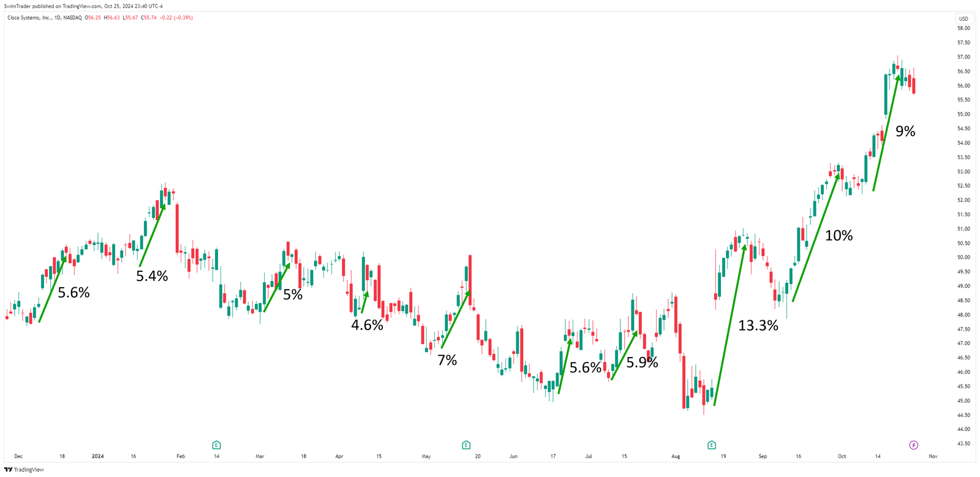
Task: Click the 56.00 price axis label
Action: [x=963, y=86]
